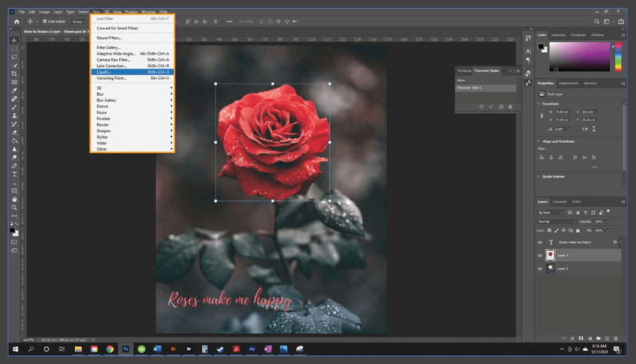Screen dimensions: 636x364
Task: Switch to the Channels tab
Action: [560, 201]
